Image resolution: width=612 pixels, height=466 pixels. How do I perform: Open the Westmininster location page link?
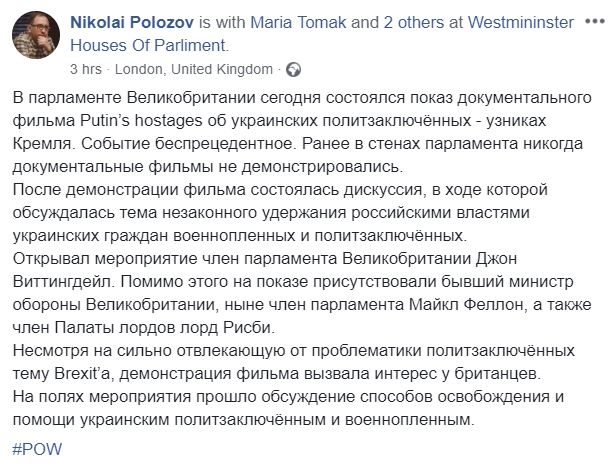[x=521, y=23]
